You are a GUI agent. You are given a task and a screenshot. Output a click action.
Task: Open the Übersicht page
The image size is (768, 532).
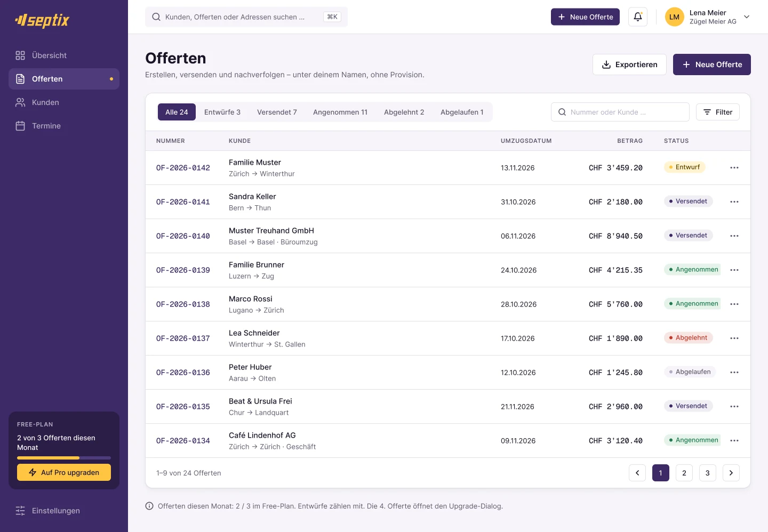(x=64, y=55)
